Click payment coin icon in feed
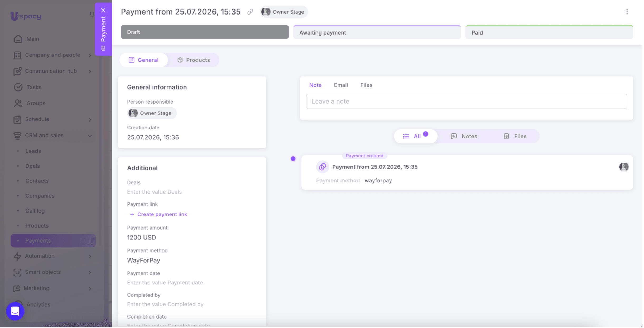 pyautogui.click(x=323, y=167)
